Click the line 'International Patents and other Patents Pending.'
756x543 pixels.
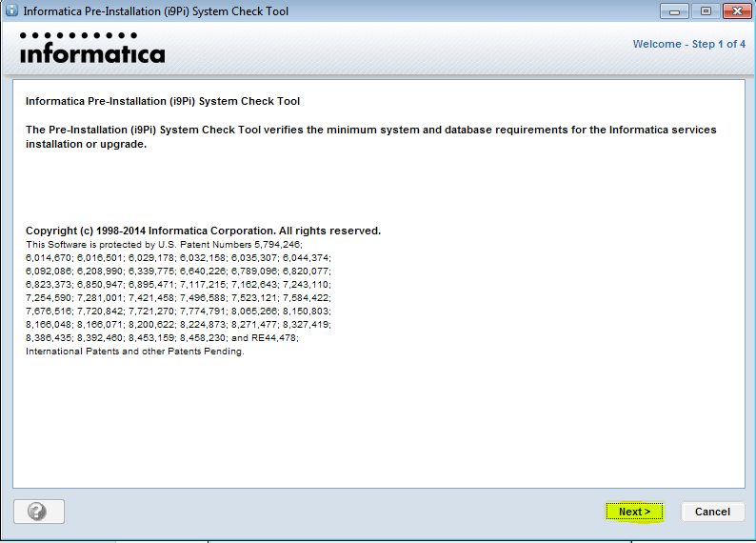tap(135, 352)
